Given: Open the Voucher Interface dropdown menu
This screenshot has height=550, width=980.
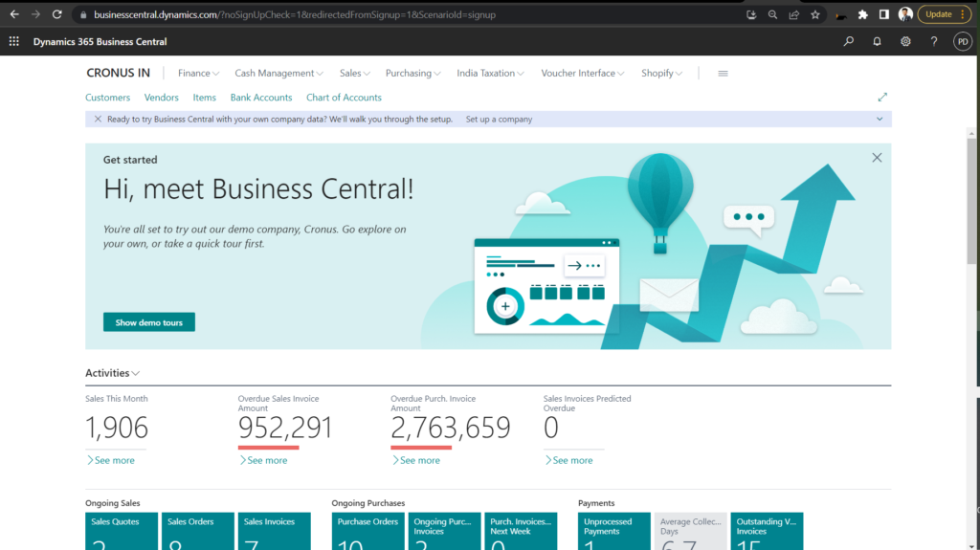Looking at the screenshot, I should point(583,73).
